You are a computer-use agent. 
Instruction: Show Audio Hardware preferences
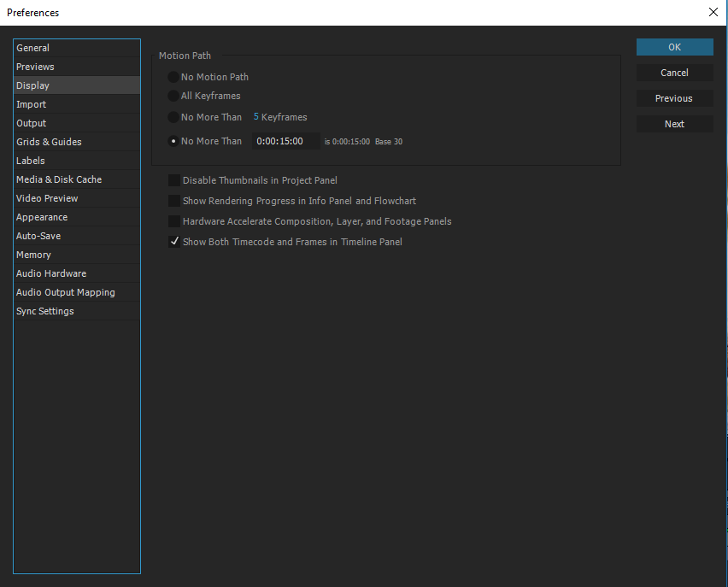click(51, 273)
